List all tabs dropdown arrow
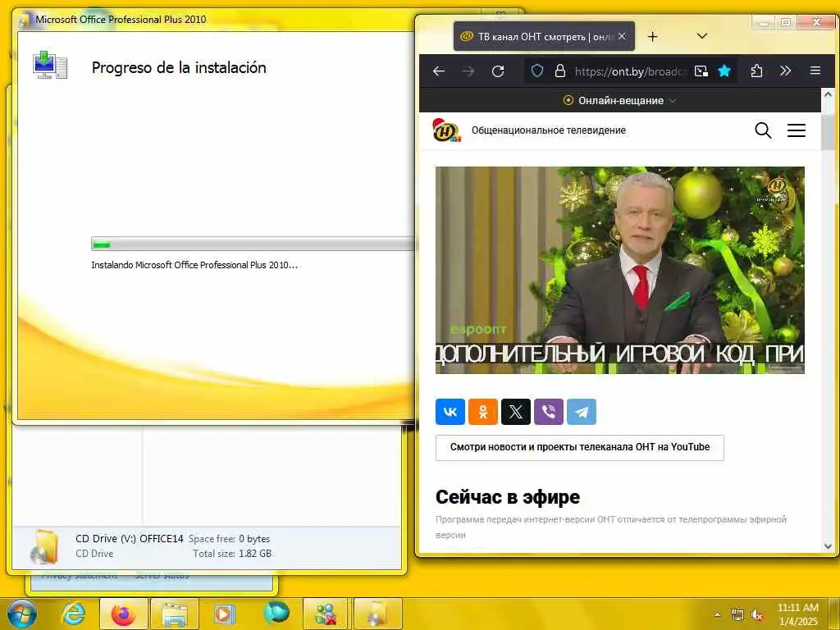840x630 pixels. pyautogui.click(x=702, y=36)
